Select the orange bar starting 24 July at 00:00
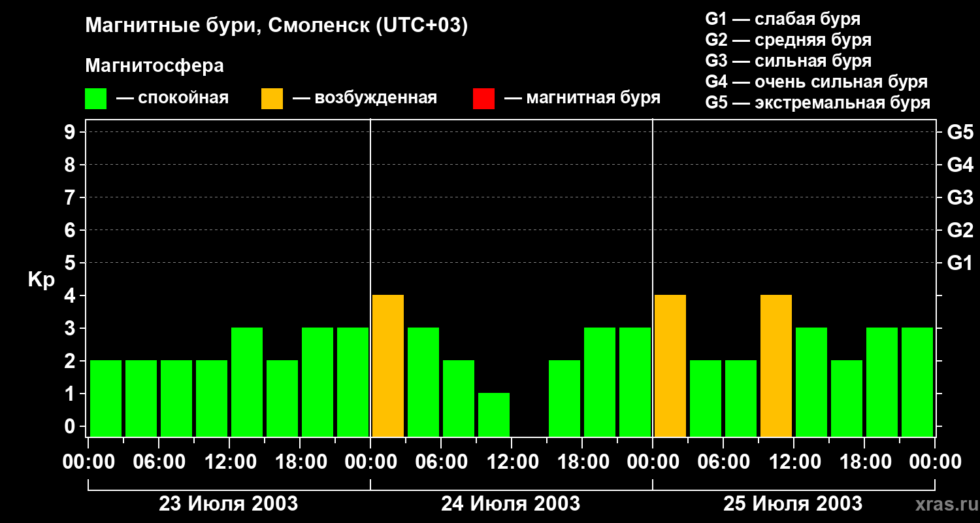Screen dimensions: 980x523 pos(388,365)
